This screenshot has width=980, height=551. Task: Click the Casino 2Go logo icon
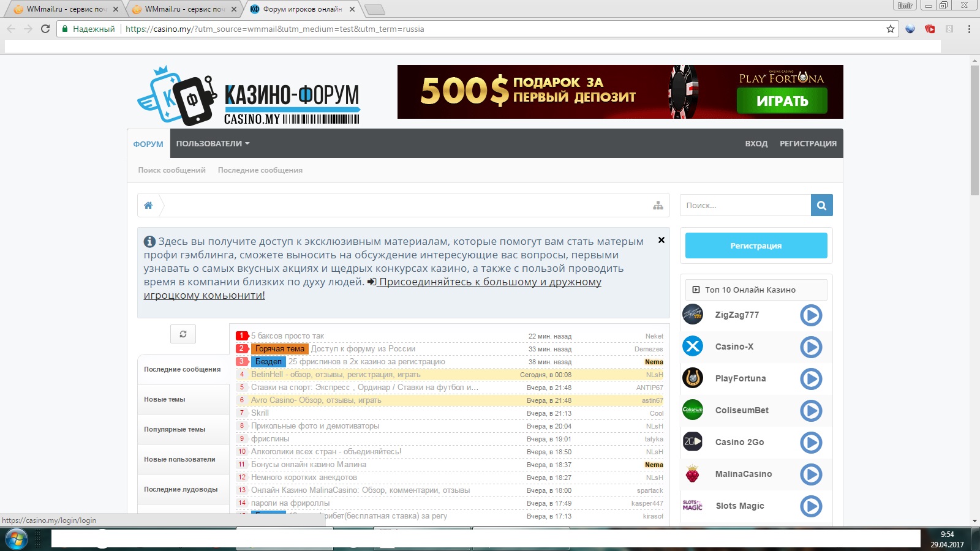pos(693,442)
